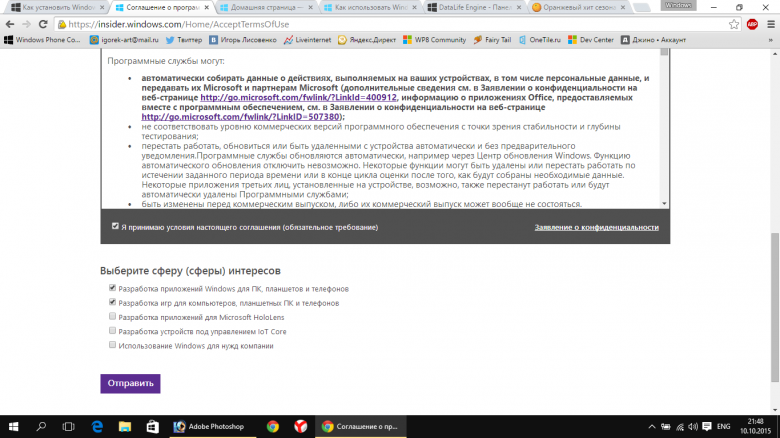Check Разработка приложений для Microsoft HoloLens
This screenshot has width=780, height=438.
112,316
